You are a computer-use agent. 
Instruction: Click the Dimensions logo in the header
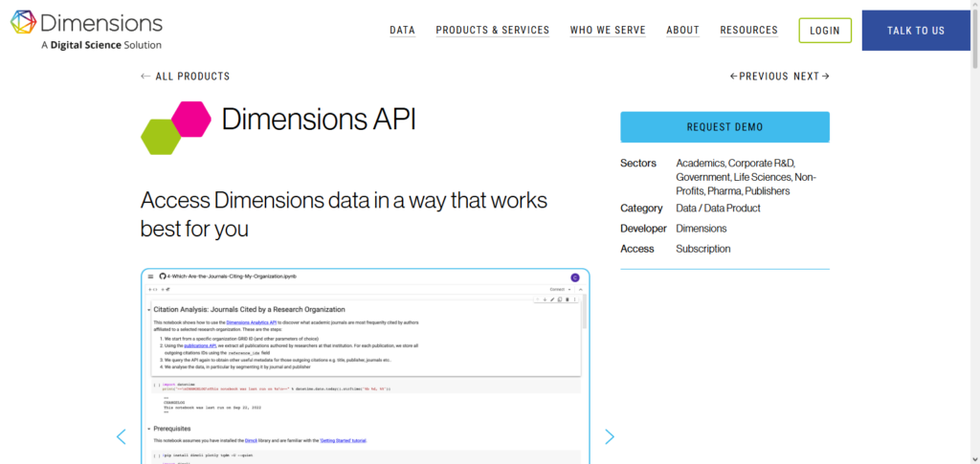pyautogui.click(x=86, y=30)
